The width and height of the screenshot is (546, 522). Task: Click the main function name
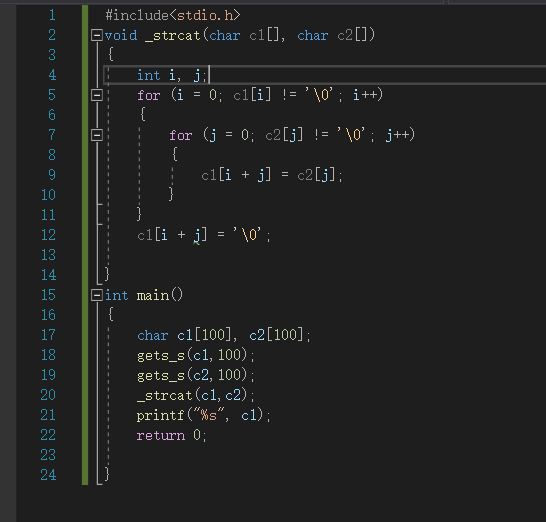click(x=153, y=296)
